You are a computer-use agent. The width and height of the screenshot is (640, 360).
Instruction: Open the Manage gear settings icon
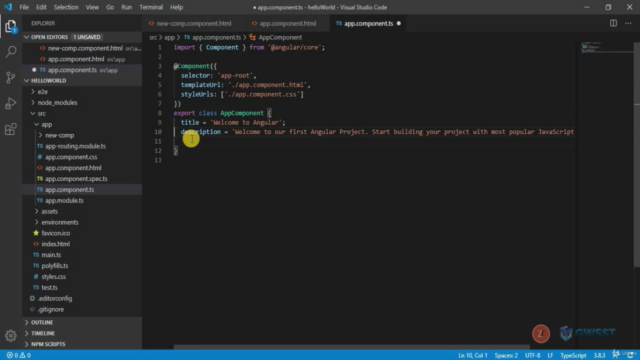pyautogui.click(x=11, y=336)
